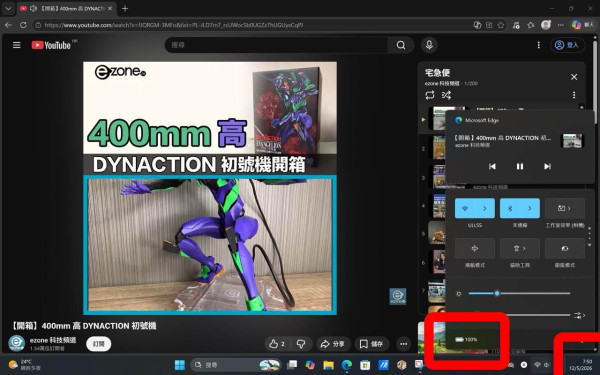
Task: Pause playback in Microsoft Edge media flyout
Action: [x=520, y=166]
